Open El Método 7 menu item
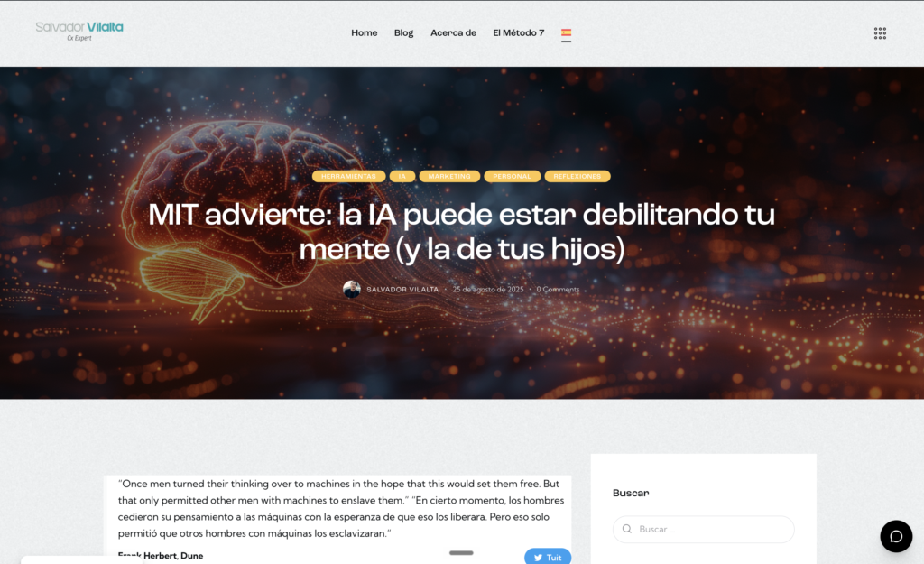The image size is (924, 564). (519, 33)
